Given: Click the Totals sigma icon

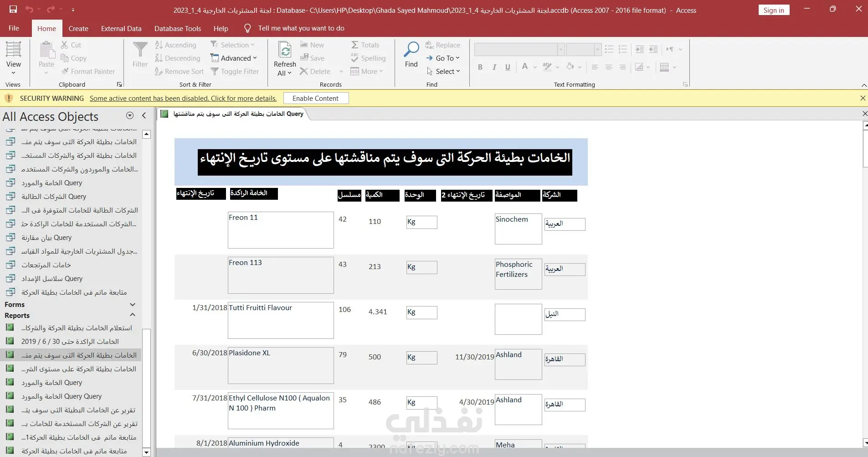Looking at the screenshot, I should 354,45.
